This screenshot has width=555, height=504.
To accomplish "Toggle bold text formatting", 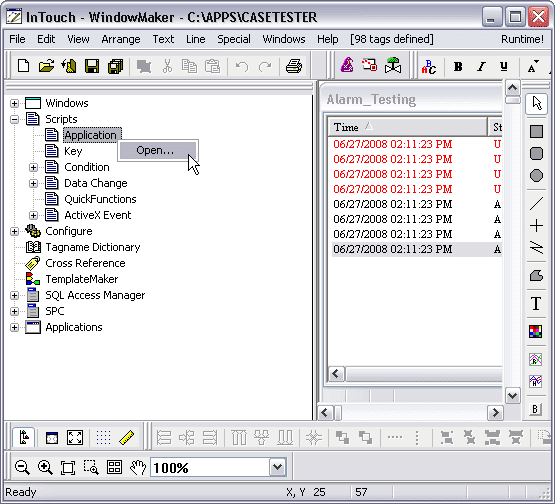I will [458, 67].
